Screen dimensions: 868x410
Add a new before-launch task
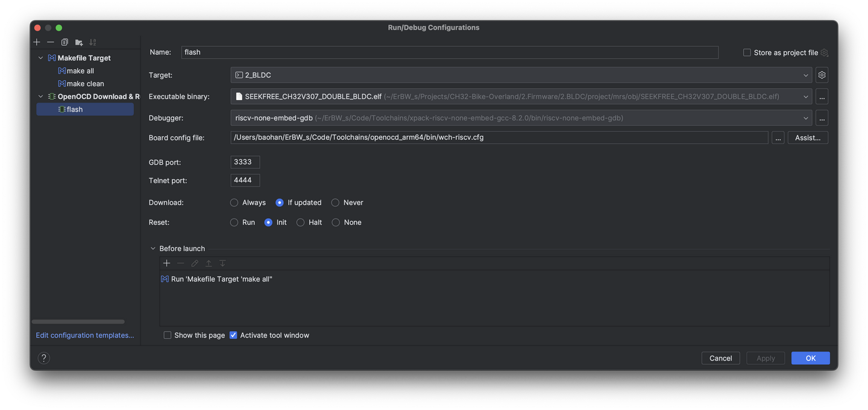(x=166, y=263)
